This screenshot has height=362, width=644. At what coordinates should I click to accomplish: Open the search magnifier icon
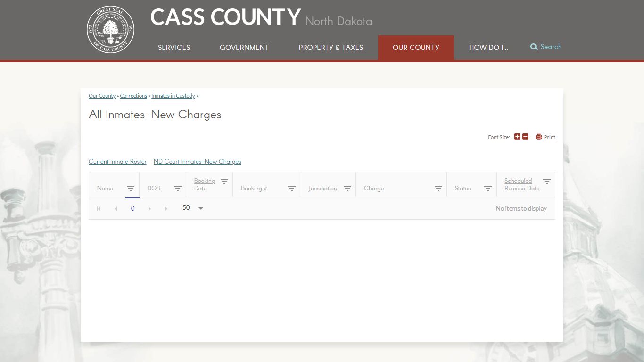coord(534,47)
